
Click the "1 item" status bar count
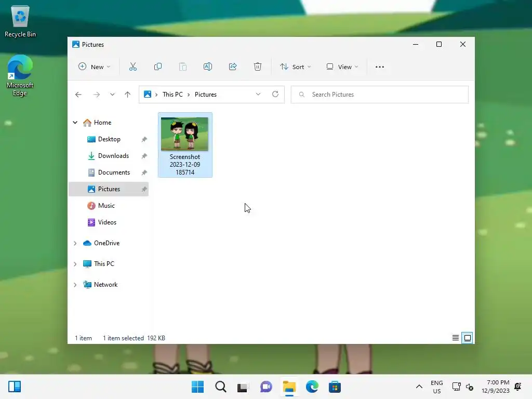[x=84, y=338]
